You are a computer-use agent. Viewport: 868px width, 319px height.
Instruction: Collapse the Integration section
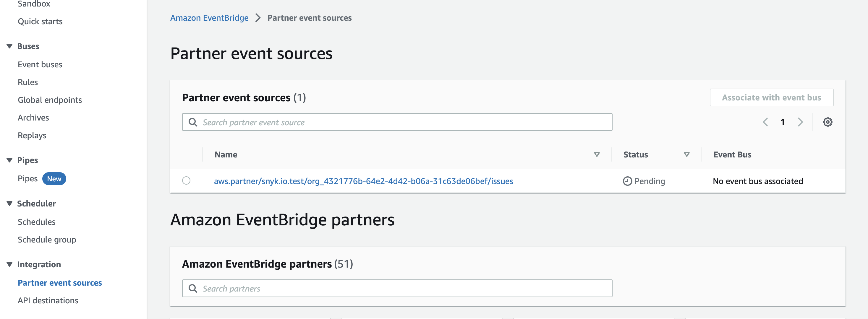click(9, 264)
